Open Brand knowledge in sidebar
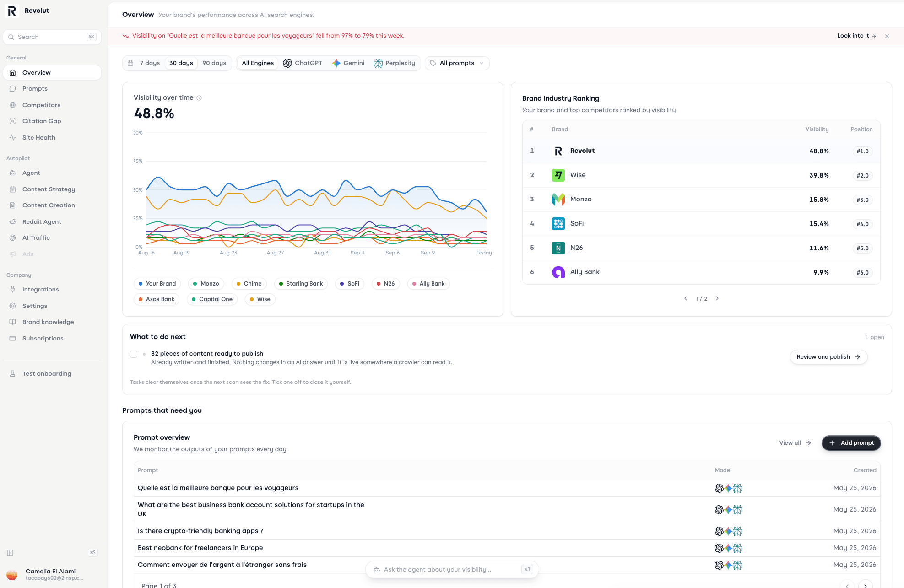This screenshot has width=904, height=588. click(52, 322)
